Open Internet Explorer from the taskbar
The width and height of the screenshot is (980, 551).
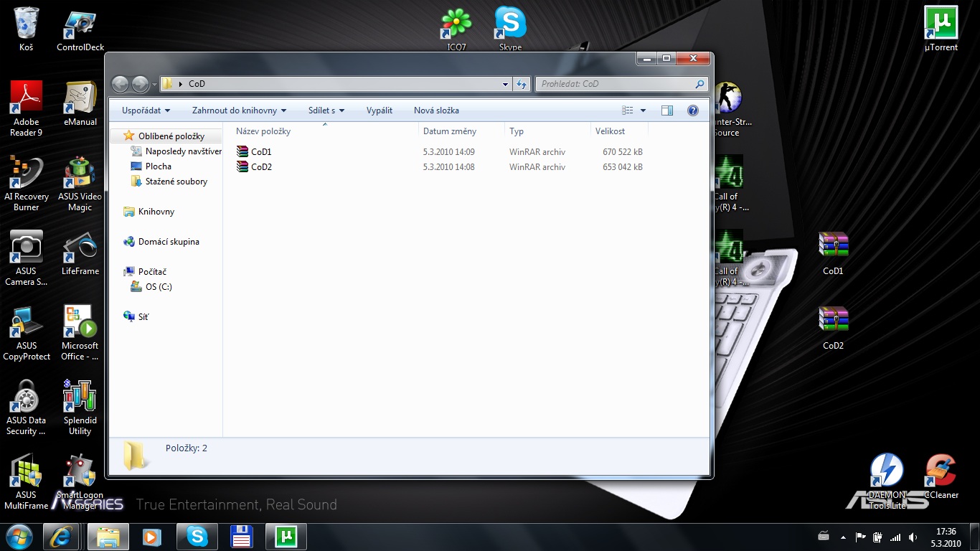click(x=61, y=536)
